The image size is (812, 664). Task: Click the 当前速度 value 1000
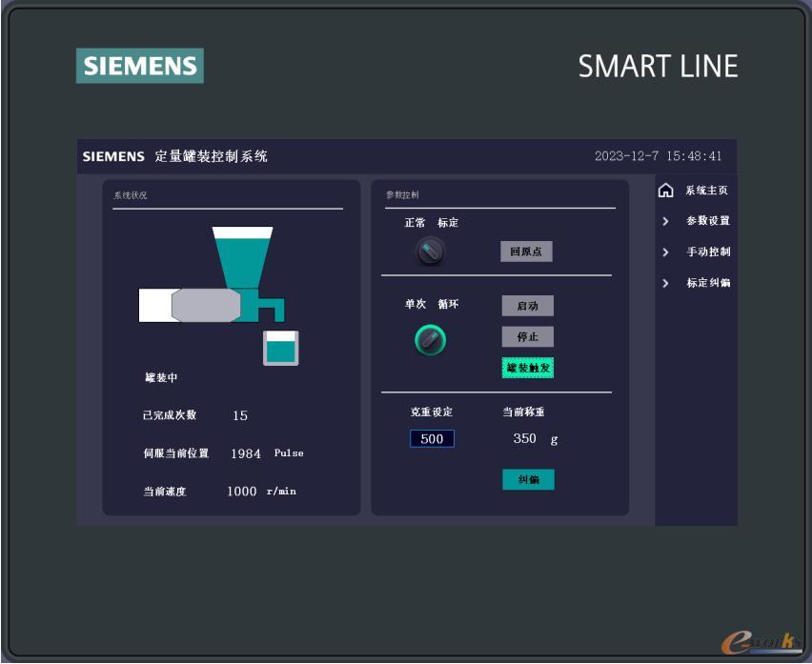241,492
